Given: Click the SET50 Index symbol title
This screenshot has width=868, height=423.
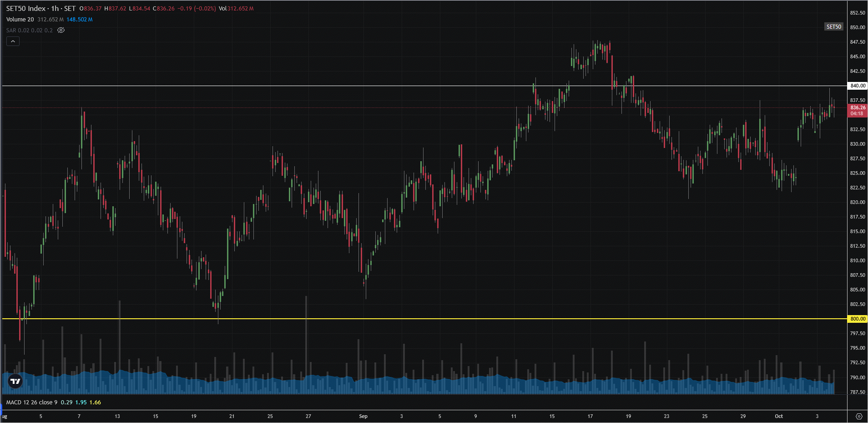Looking at the screenshot, I should point(40,9).
